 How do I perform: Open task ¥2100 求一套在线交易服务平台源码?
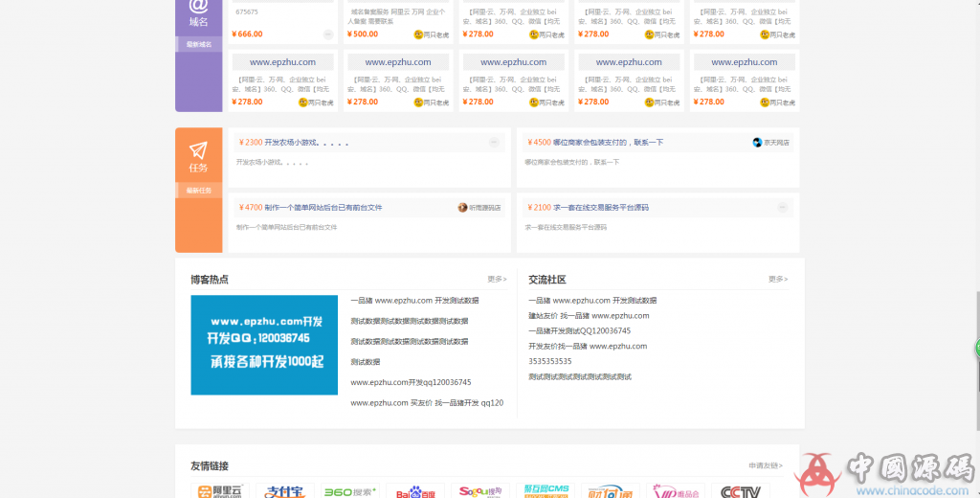(588, 208)
